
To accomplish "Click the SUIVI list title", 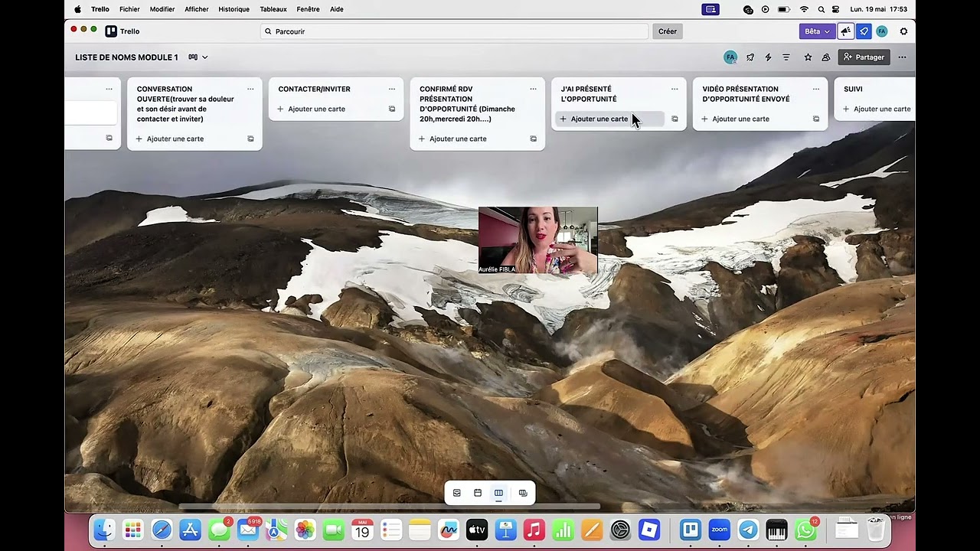I will [853, 89].
